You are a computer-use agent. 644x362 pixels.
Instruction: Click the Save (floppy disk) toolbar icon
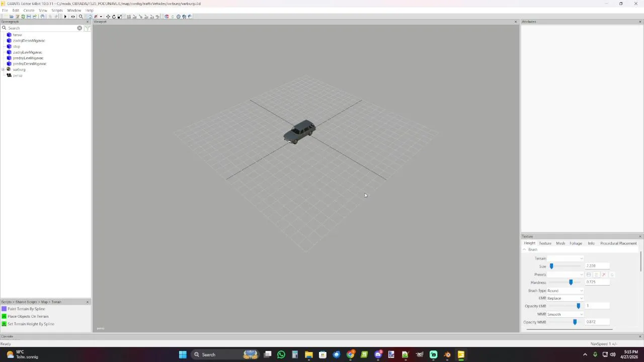[x=29, y=17]
